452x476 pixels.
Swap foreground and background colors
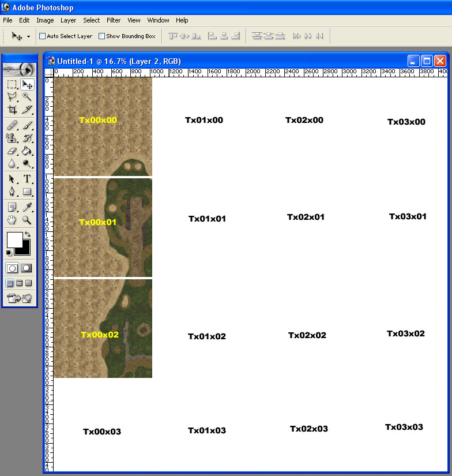pyautogui.click(x=27, y=235)
